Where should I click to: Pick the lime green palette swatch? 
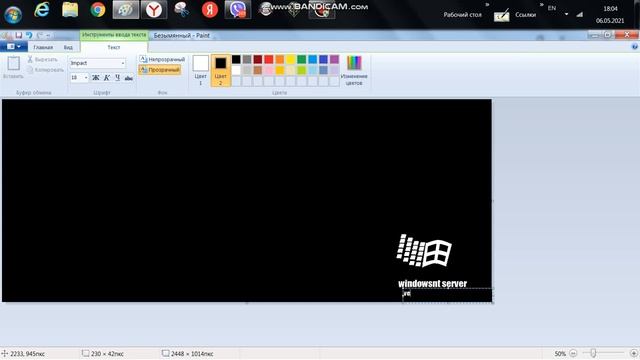pyautogui.click(x=302, y=70)
